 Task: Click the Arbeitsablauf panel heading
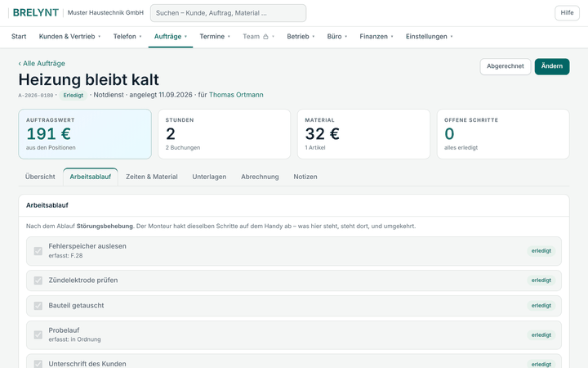pos(47,205)
